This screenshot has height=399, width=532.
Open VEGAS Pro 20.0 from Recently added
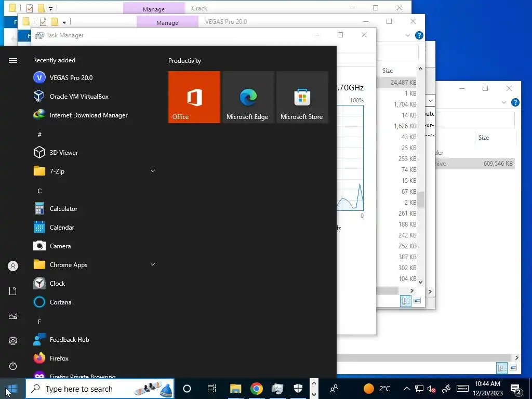point(63,78)
